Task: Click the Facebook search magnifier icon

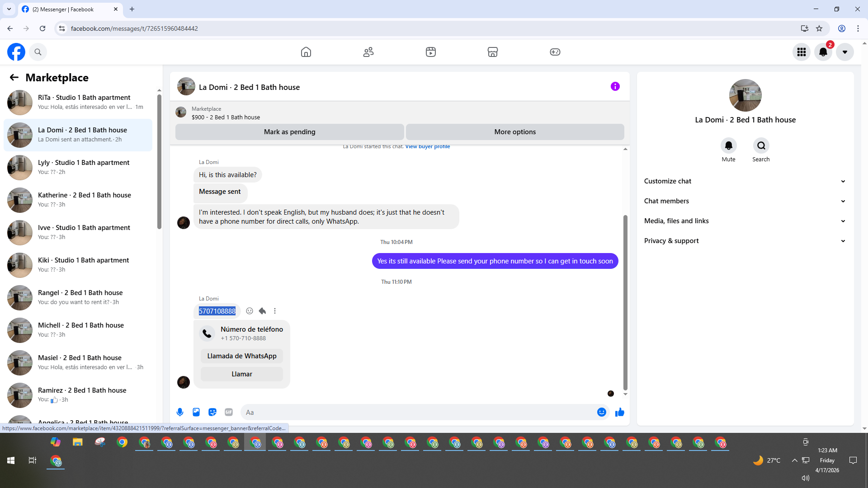Action: 38,52
